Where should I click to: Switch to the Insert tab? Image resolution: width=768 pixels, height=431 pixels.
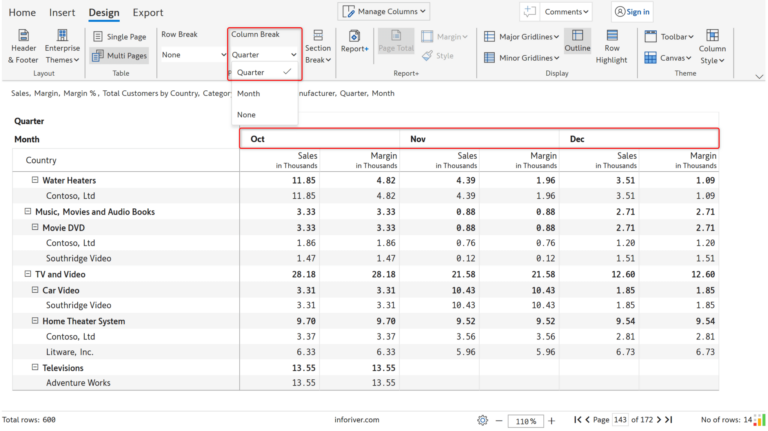(x=62, y=13)
